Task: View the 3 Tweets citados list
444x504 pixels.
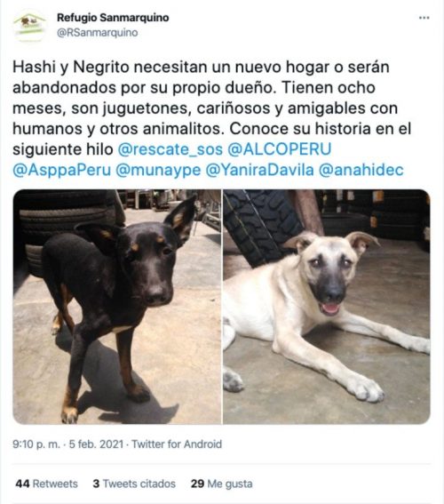Action: click(x=134, y=484)
